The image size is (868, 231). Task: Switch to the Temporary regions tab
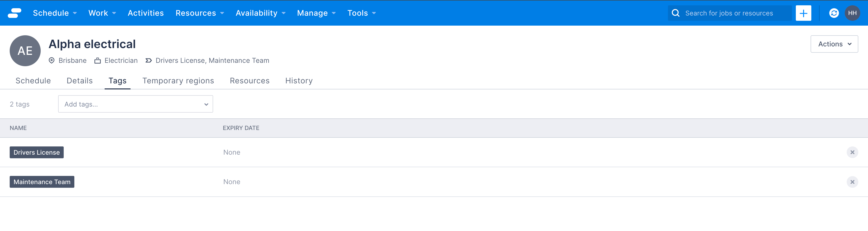coord(178,81)
